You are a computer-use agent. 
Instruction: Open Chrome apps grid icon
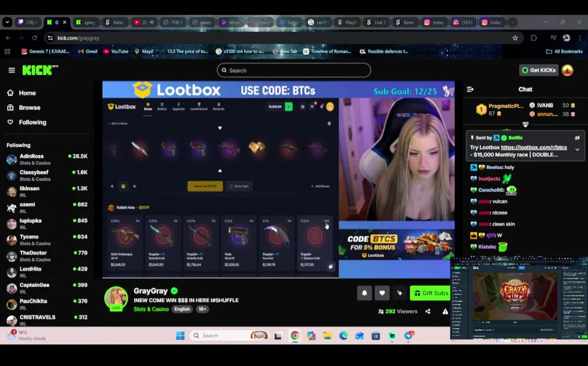pos(7,51)
